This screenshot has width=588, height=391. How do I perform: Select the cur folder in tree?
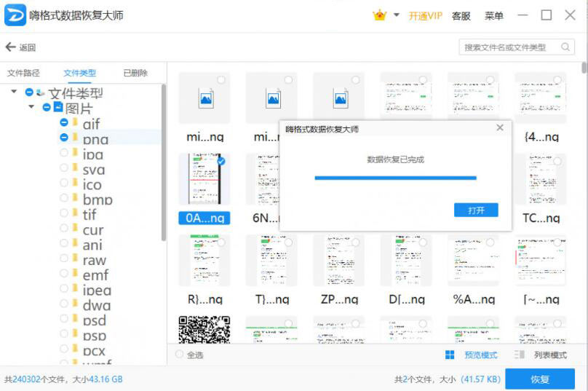point(92,229)
